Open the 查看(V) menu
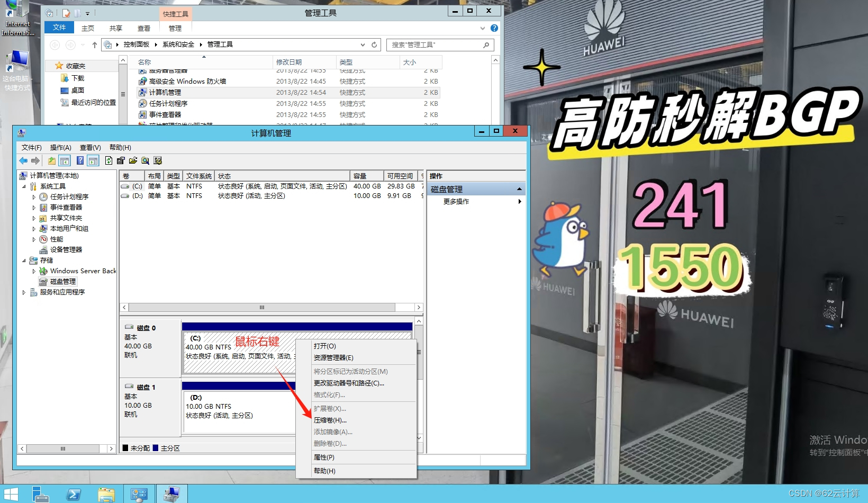Viewport: 868px width, 503px height. 90,148
